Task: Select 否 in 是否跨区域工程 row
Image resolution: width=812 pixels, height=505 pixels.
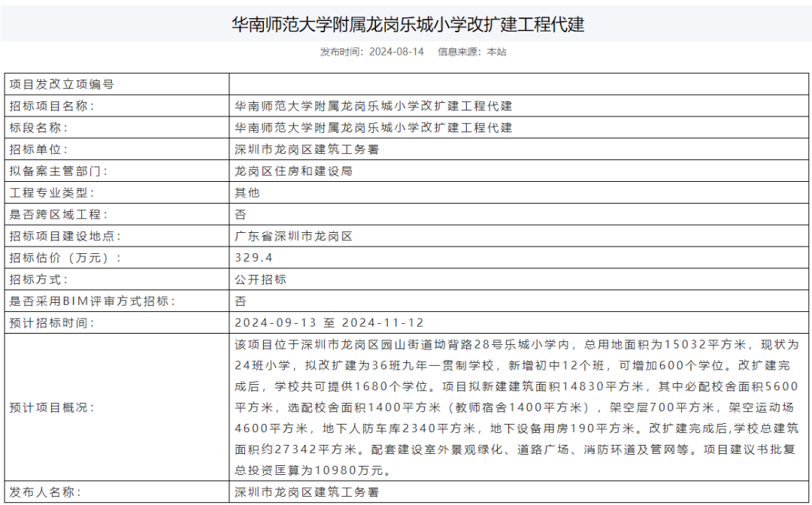Action: coord(241,215)
